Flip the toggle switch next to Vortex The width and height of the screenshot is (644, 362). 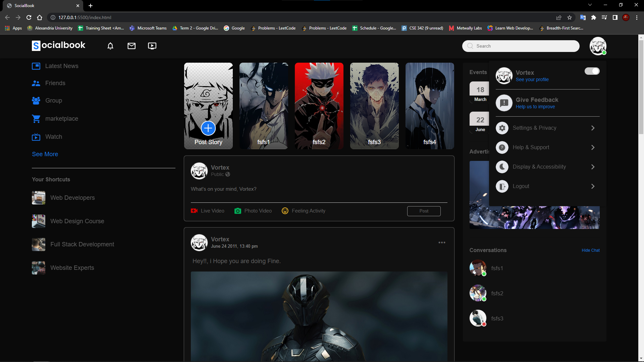592,71
